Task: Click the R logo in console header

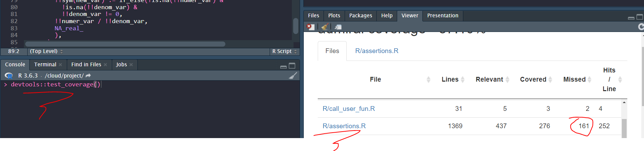Action: [x=9, y=75]
